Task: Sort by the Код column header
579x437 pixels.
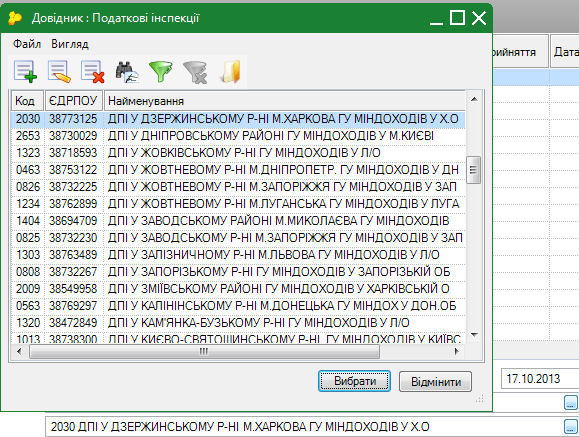Action: point(27,100)
